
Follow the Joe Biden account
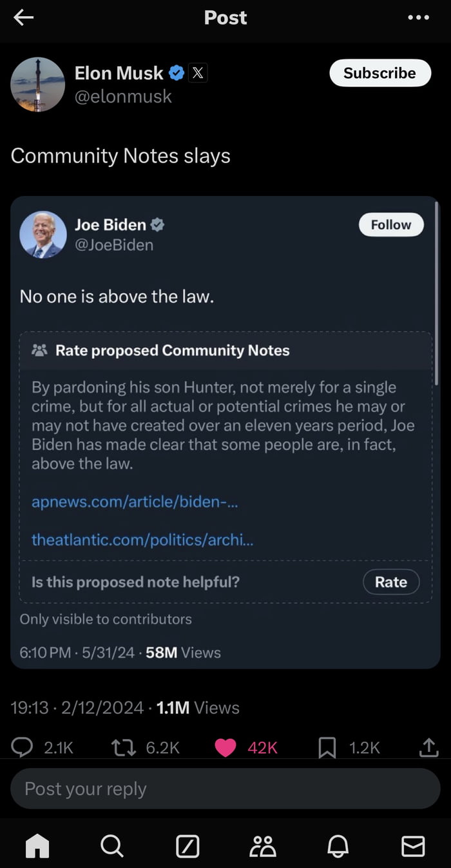[x=391, y=224]
